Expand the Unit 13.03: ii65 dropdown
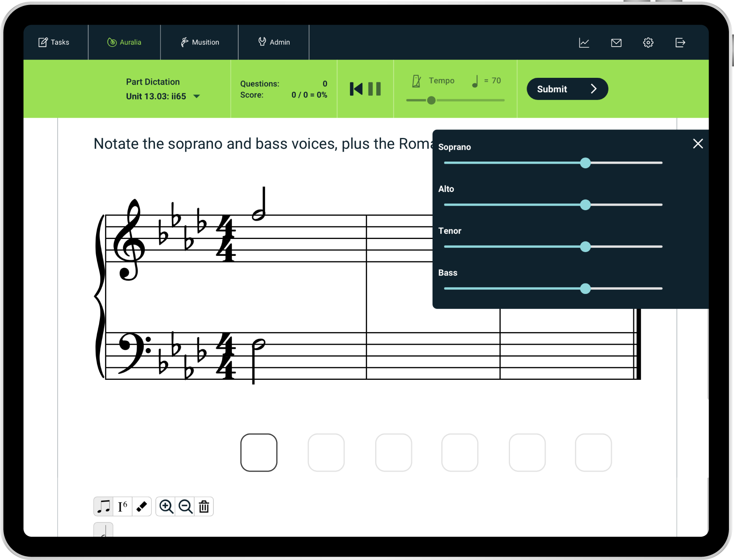 coord(196,96)
